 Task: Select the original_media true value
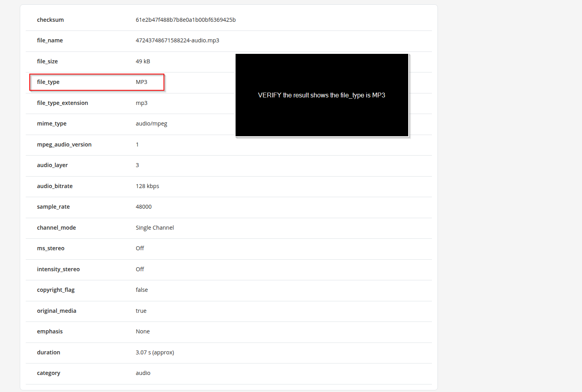point(141,311)
